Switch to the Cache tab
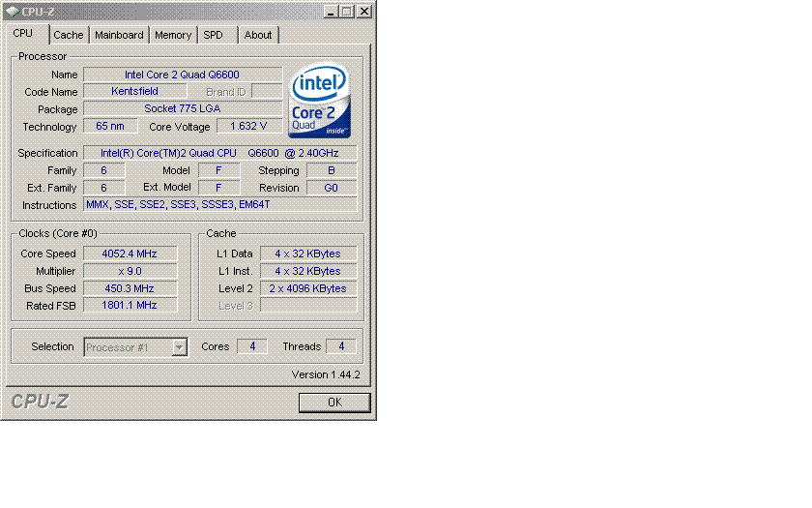Viewport: 812px width, 508px height. click(x=69, y=35)
